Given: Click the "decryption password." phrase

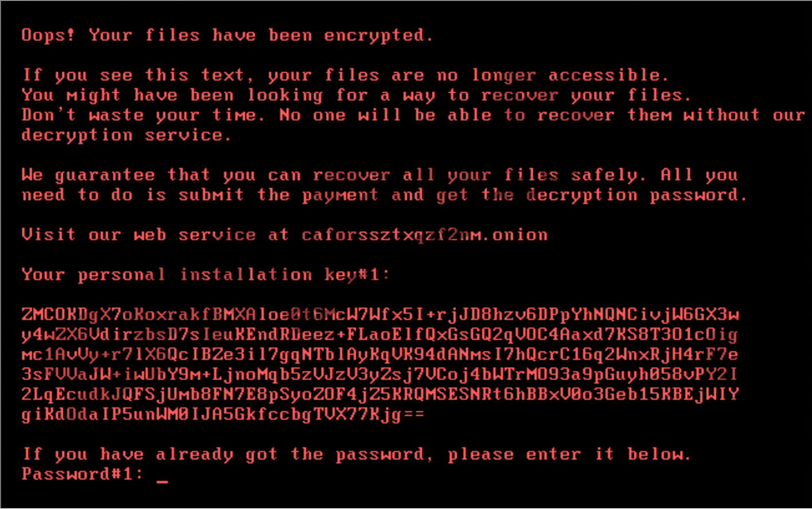Looking at the screenshot, I should pos(636,195).
